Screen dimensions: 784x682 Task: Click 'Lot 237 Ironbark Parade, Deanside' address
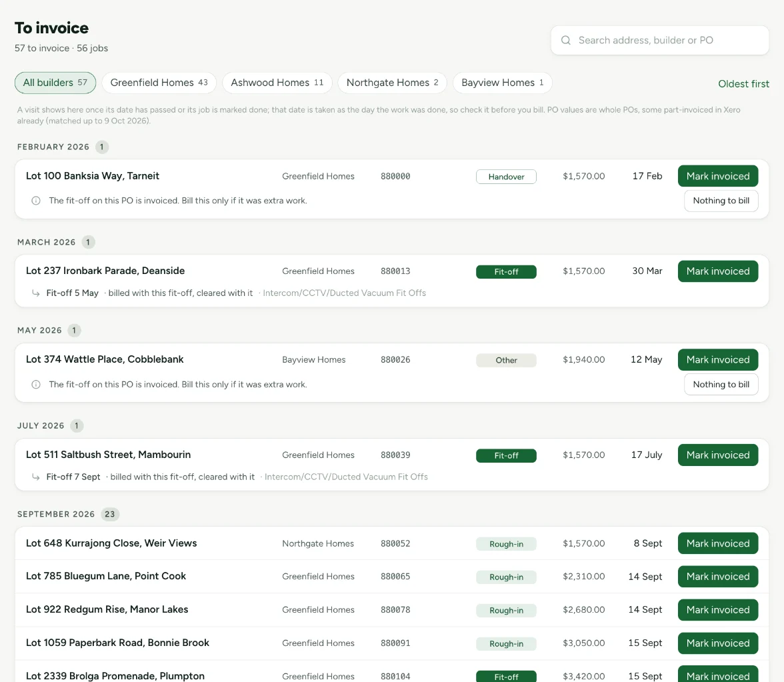pos(105,271)
